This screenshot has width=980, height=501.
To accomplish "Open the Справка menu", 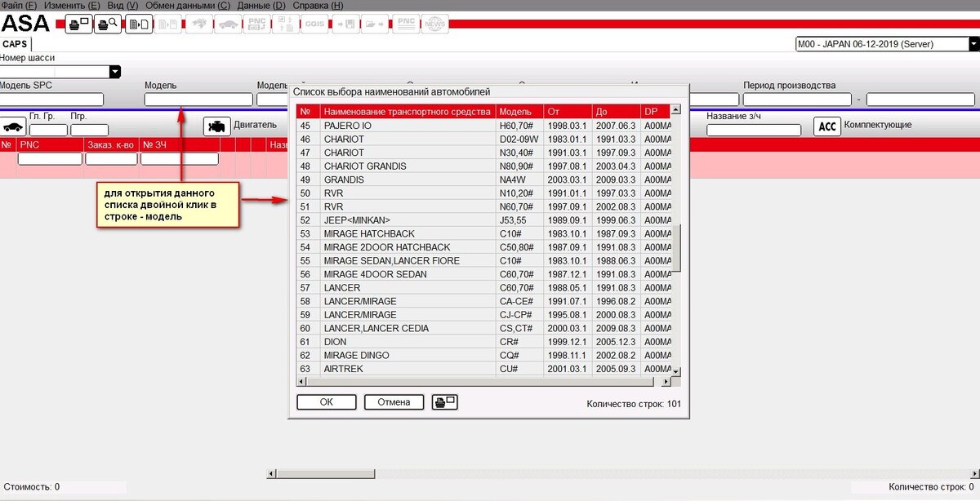I will tap(317, 5).
